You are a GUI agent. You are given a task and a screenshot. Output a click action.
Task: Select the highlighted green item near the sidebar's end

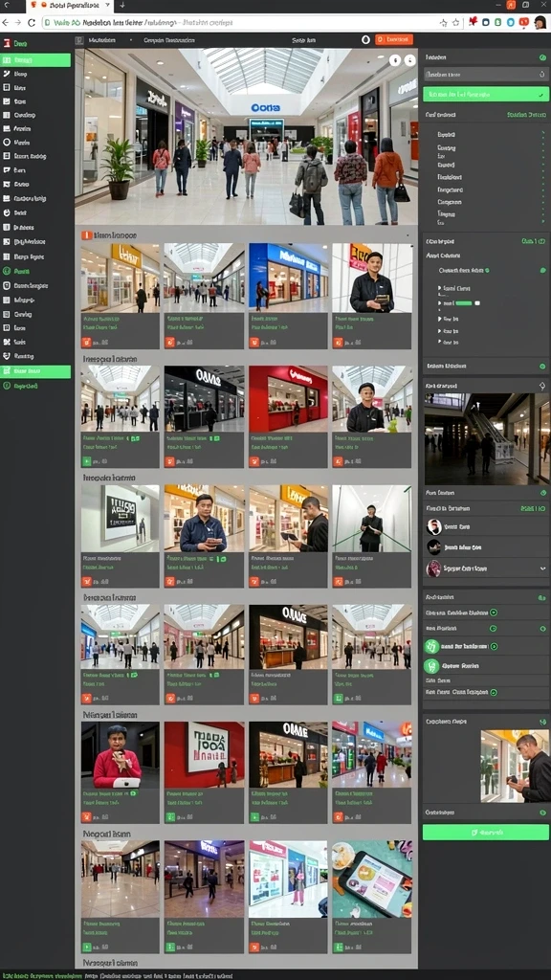(36, 371)
